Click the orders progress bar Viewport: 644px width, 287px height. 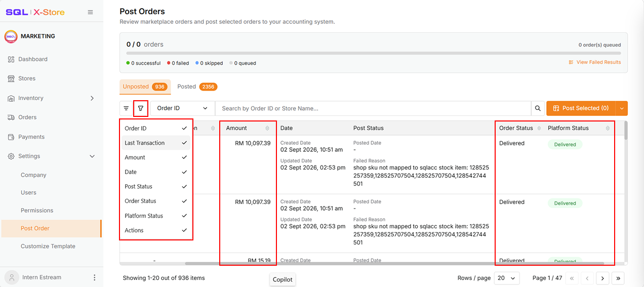(374, 53)
